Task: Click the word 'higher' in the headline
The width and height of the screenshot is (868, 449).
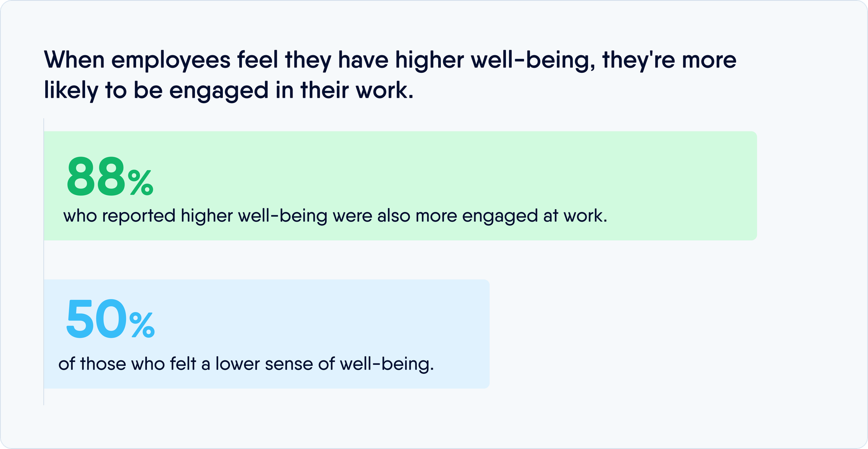Action: pyautogui.click(x=429, y=61)
